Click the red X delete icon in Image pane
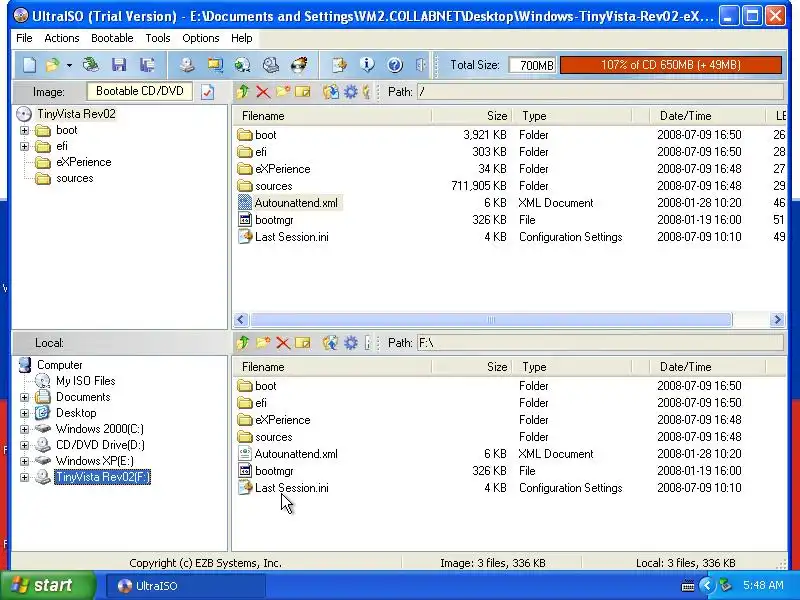The height and width of the screenshot is (600, 800). (x=263, y=92)
